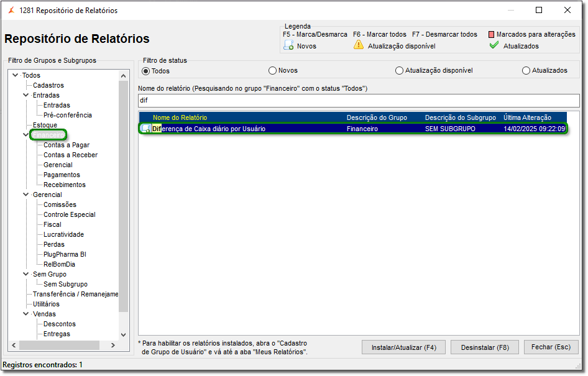The image size is (588, 376).
Task: Select the Recebimentos subgroup
Action: pos(65,185)
